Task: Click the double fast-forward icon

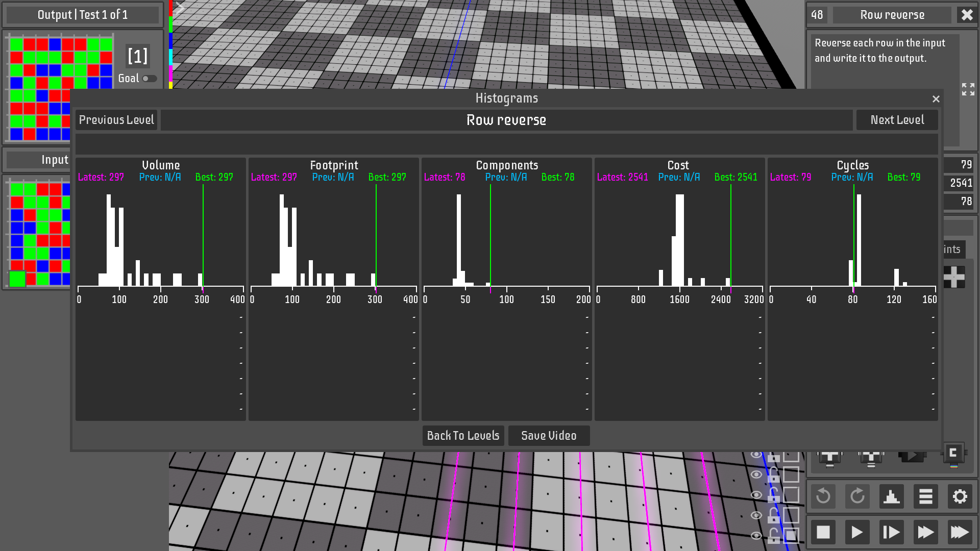Action: tap(925, 533)
